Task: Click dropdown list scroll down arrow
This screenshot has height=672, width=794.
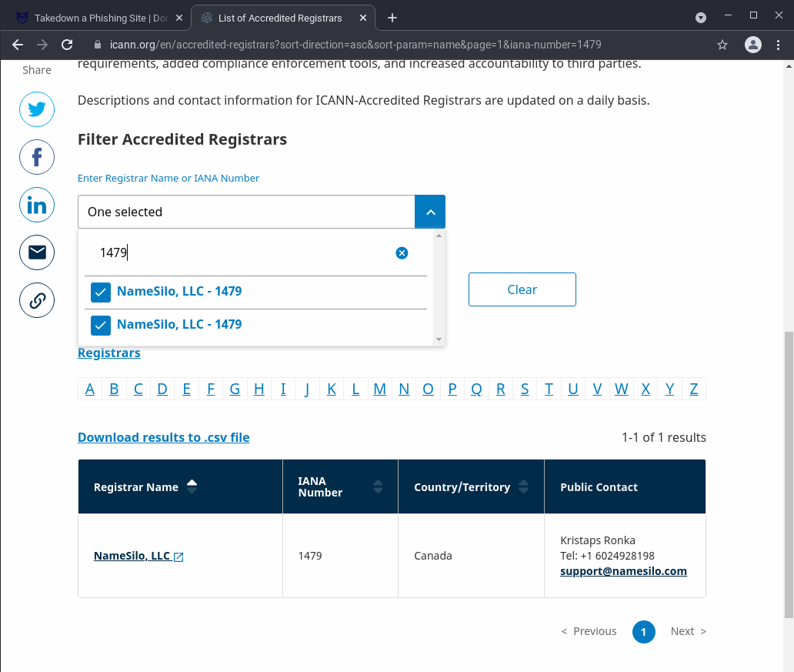Action: tap(439, 339)
